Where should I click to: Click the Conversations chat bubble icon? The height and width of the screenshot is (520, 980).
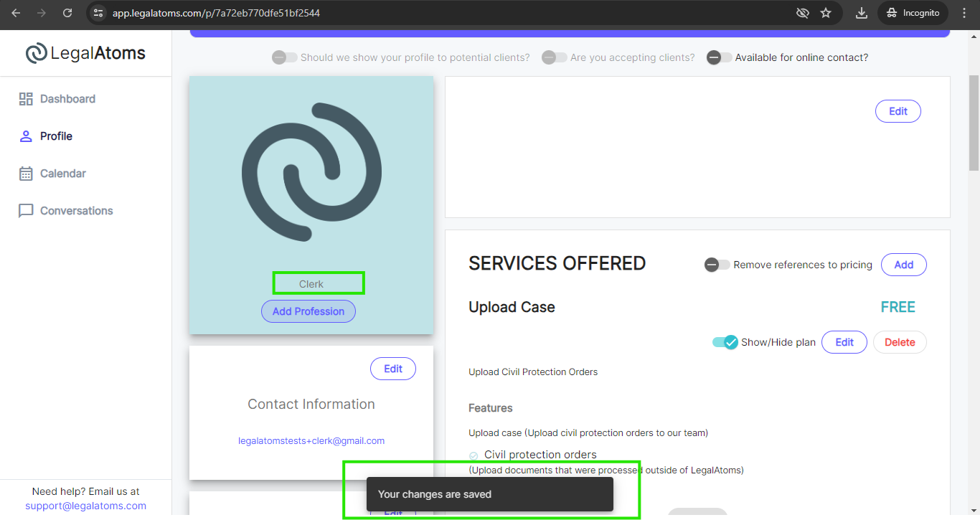26,211
